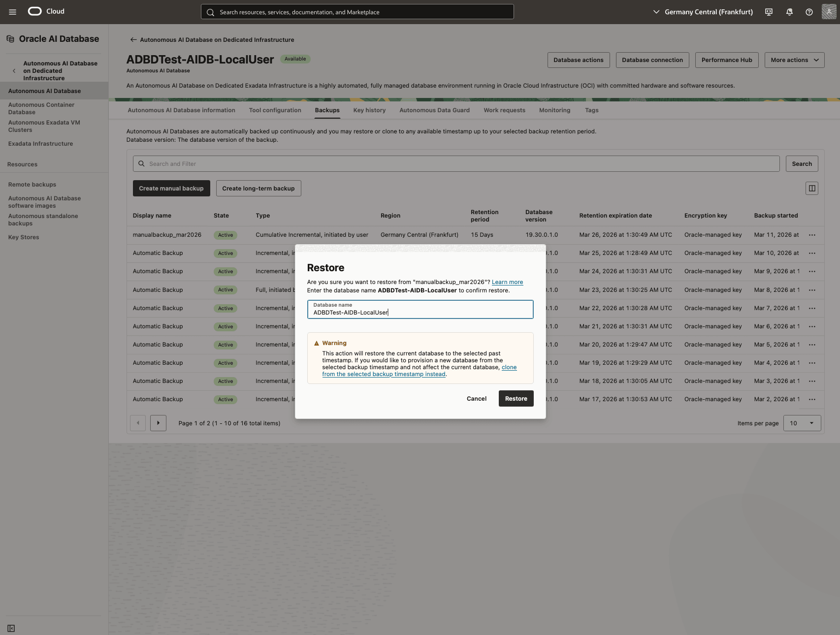Open the notifications bell
840x635 pixels.
click(789, 12)
